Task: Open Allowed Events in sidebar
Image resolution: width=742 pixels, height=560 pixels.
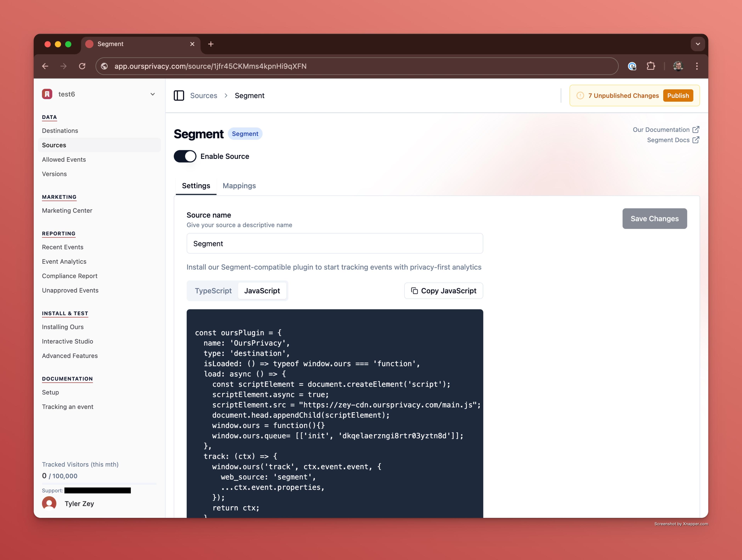Action: 64,159
